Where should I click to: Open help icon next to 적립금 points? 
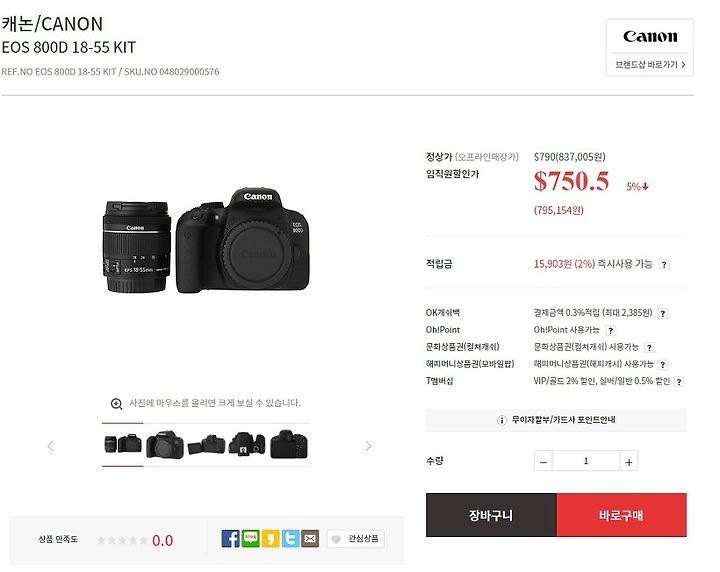tap(664, 264)
